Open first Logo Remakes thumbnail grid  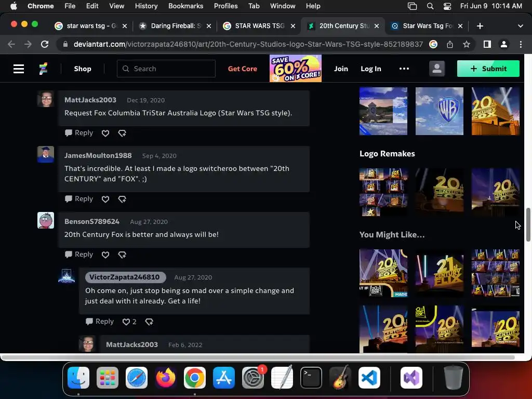click(383, 192)
